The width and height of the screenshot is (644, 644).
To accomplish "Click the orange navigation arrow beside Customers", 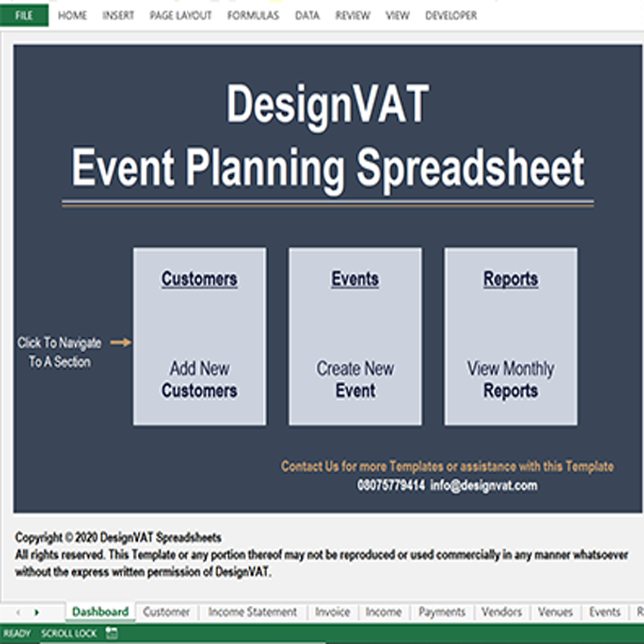I will click(121, 342).
